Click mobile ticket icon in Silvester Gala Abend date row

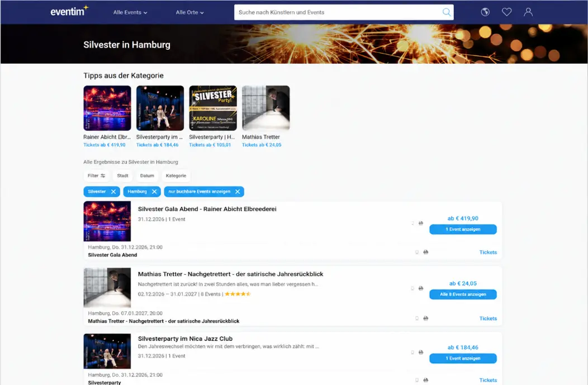pyautogui.click(x=417, y=252)
